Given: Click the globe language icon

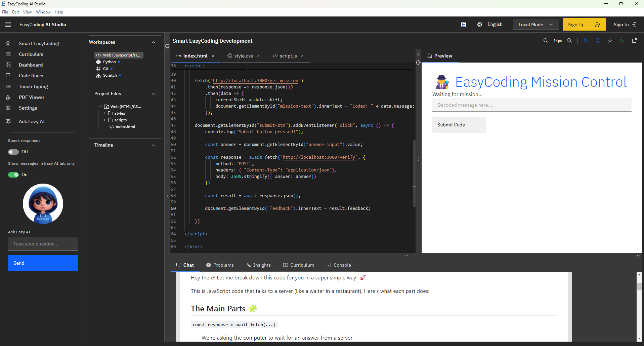Looking at the screenshot, I should pyautogui.click(x=480, y=25).
